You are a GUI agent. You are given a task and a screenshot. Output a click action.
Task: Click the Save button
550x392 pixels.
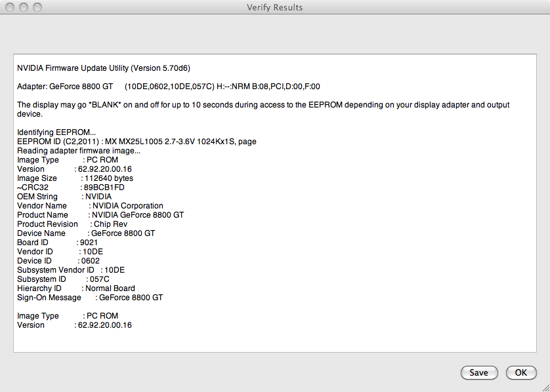479,372
